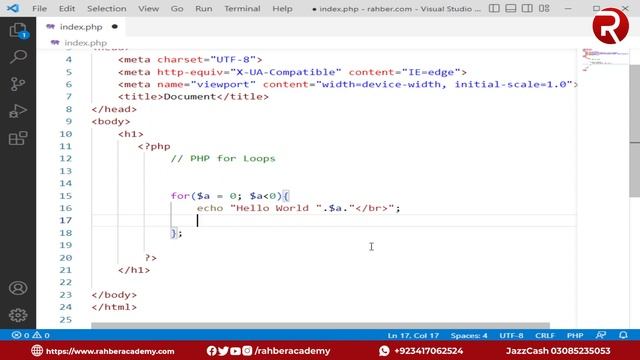
Task: Open the Run menu
Action: click(203, 9)
